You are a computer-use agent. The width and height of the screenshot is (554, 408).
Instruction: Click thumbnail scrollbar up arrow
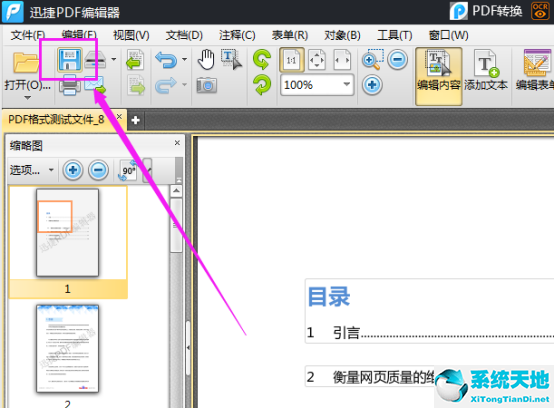[176, 191]
